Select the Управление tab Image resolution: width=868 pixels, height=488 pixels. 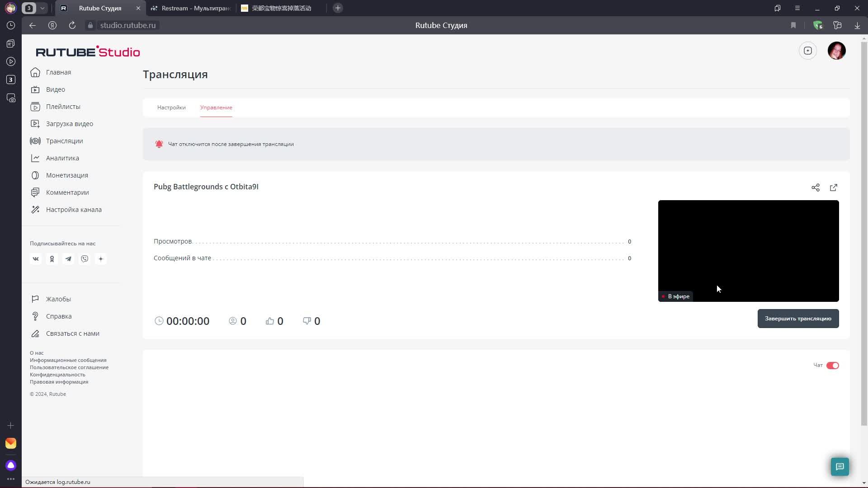point(216,108)
